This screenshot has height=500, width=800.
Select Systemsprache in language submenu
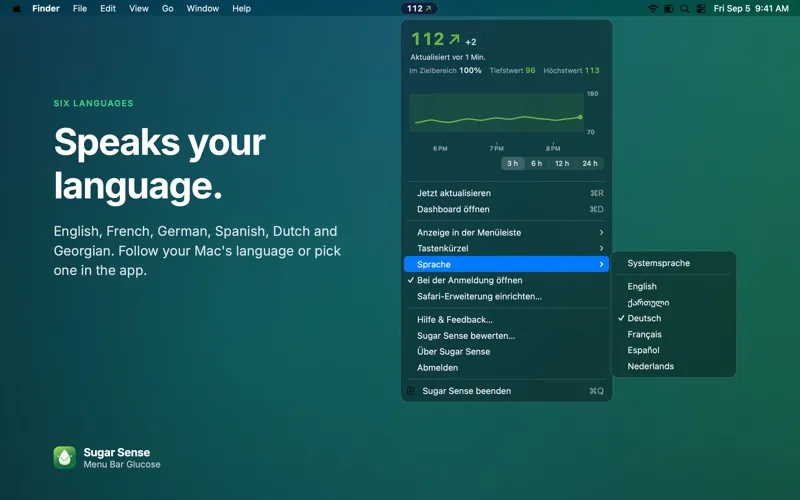pyautogui.click(x=673, y=263)
